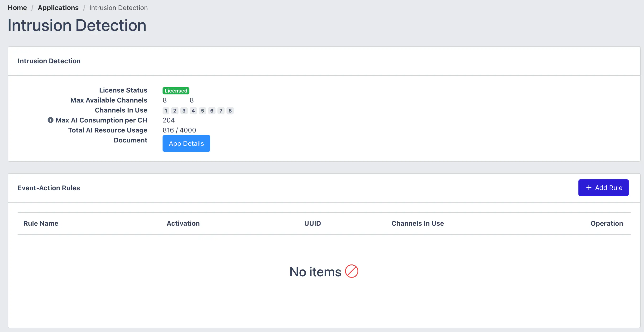644x332 pixels.
Task: Click the Total AI Resource Usage label
Action: click(x=108, y=130)
